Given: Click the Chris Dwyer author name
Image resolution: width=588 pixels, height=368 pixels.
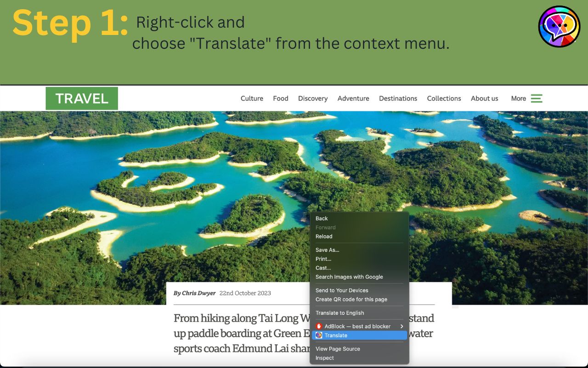Looking at the screenshot, I should (198, 293).
